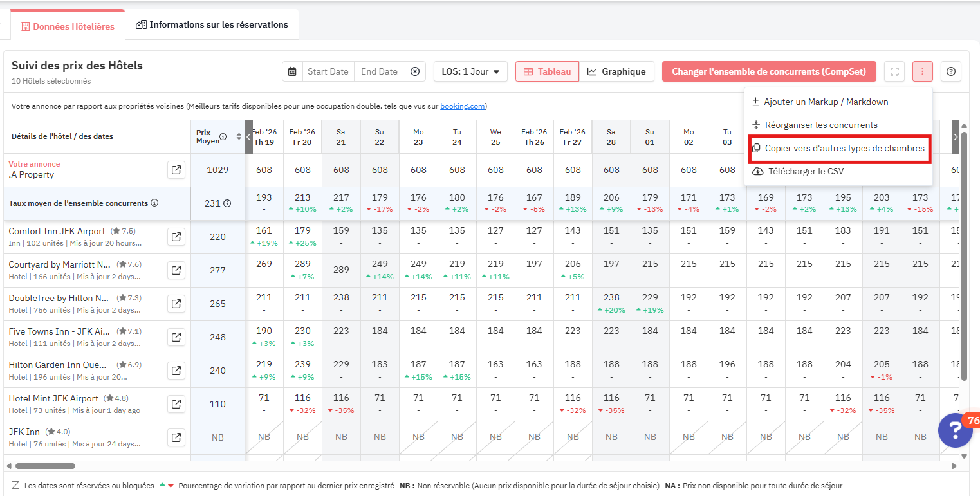
Task: Sort by the Prix Moyen column arrows
Action: (239, 136)
